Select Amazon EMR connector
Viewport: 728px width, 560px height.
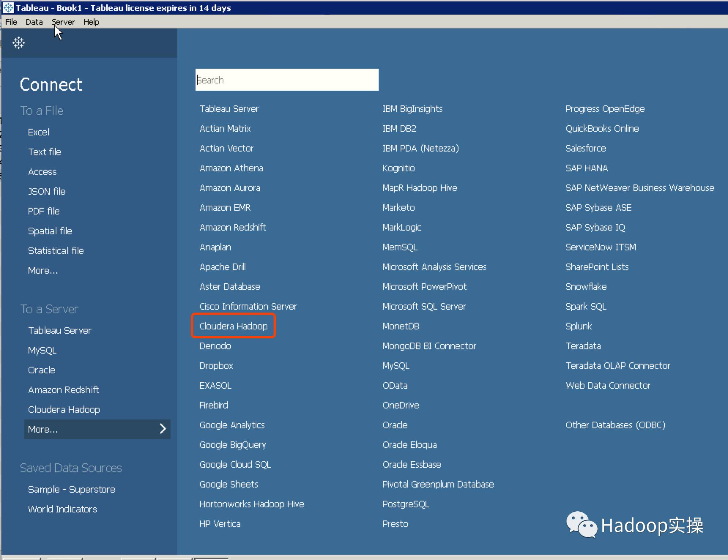point(225,208)
